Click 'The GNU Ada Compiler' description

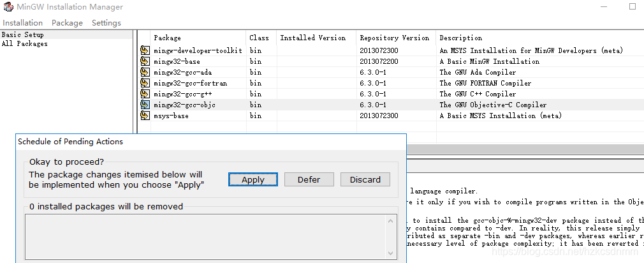tap(478, 72)
